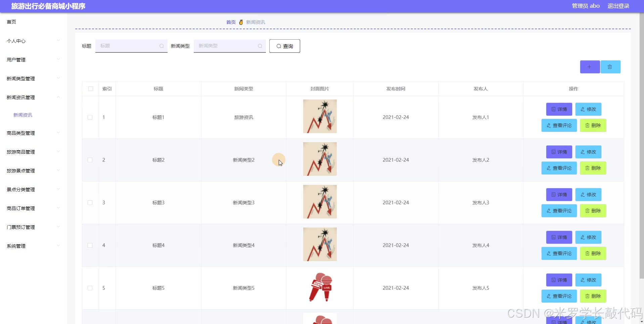Click the 管理员 abo account label
The width and height of the screenshot is (644, 324).
click(586, 6)
